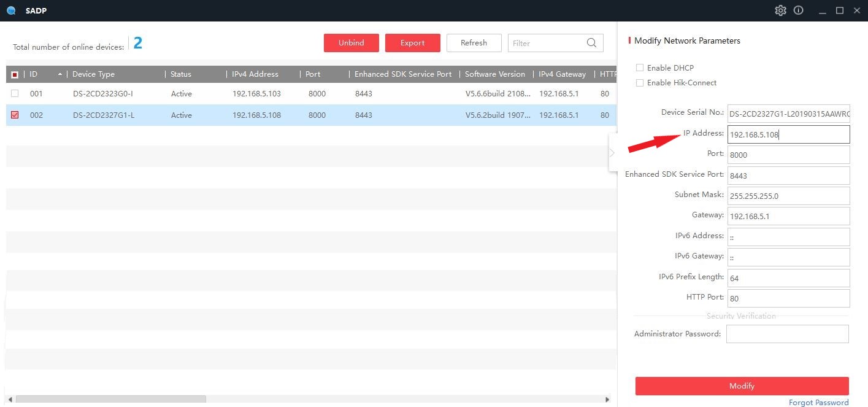
Task: Click the Export button
Action: pyautogui.click(x=413, y=43)
